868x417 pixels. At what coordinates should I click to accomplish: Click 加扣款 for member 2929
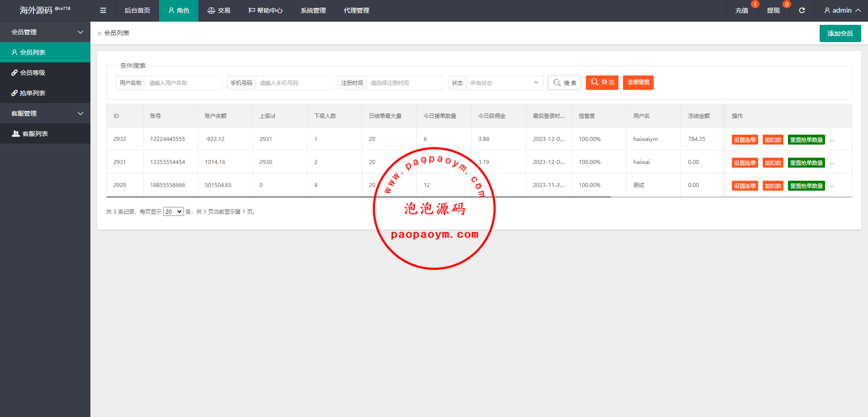773,186
